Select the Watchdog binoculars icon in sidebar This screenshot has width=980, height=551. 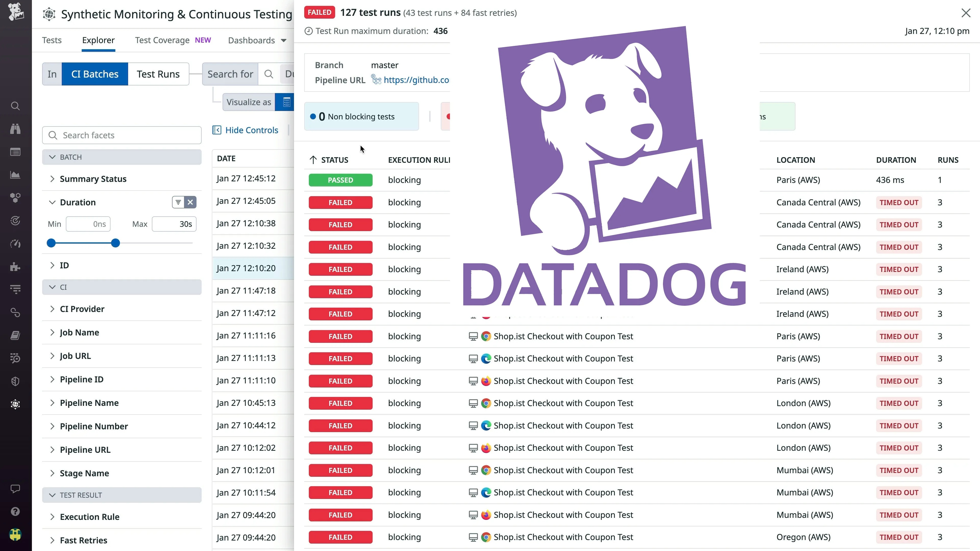pyautogui.click(x=15, y=129)
